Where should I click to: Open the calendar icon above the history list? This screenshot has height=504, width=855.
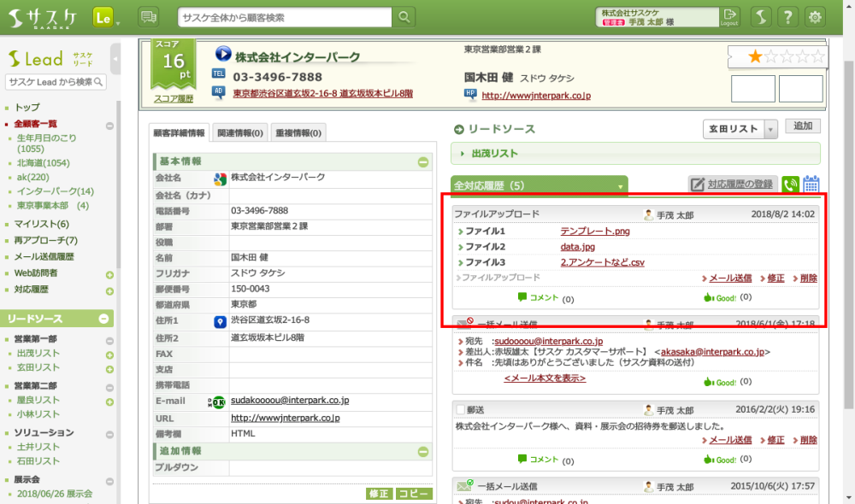[x=811, y=185]
